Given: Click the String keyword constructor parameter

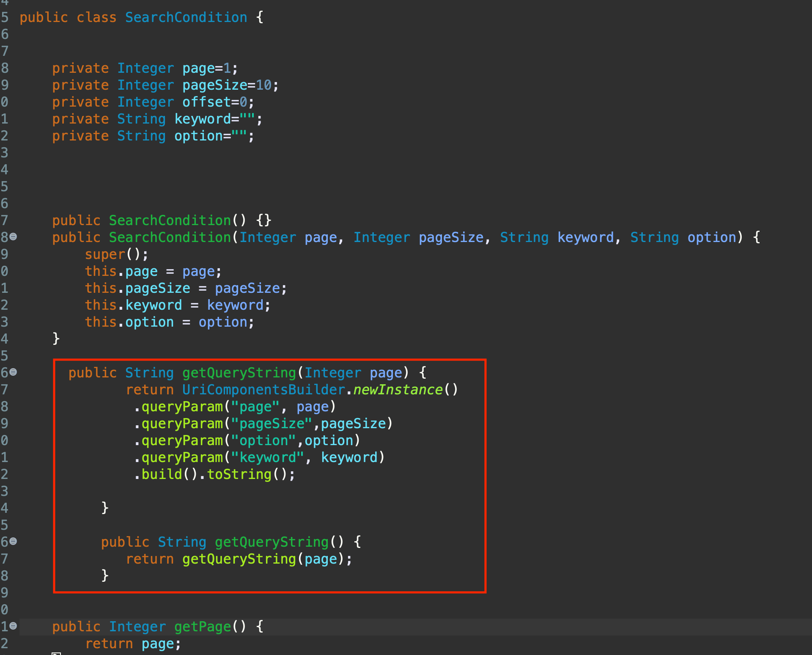Looking at the screenshot, I should (x=585, y=237).
